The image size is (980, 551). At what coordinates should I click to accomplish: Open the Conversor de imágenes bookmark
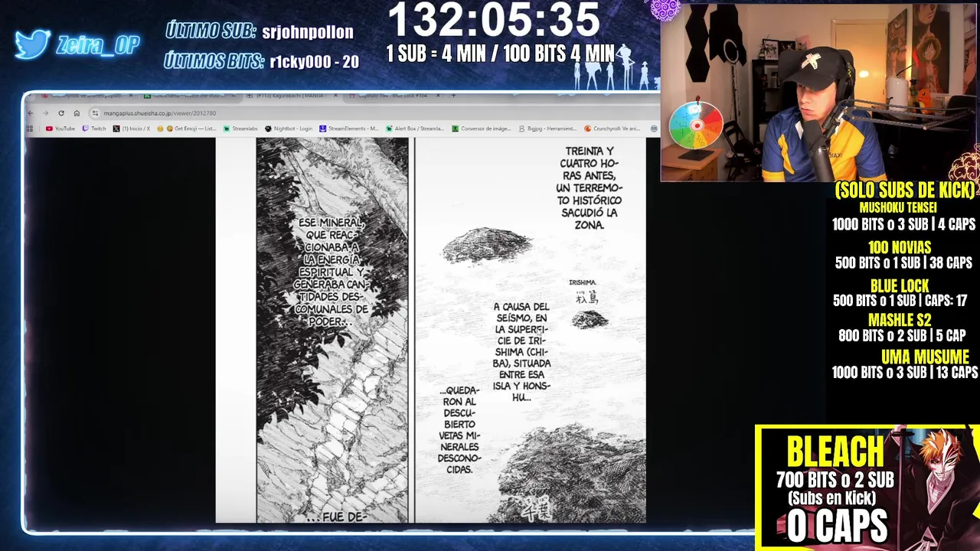tap(482, 129)
